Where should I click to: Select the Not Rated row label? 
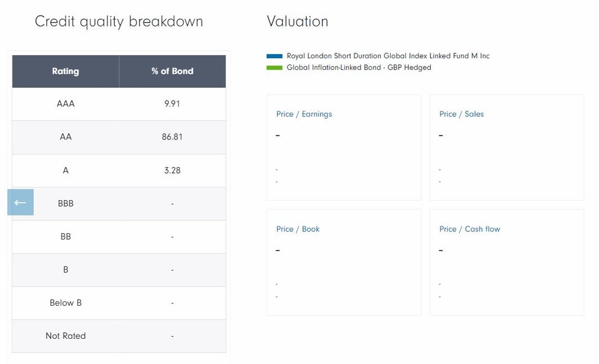coord(66,336)
